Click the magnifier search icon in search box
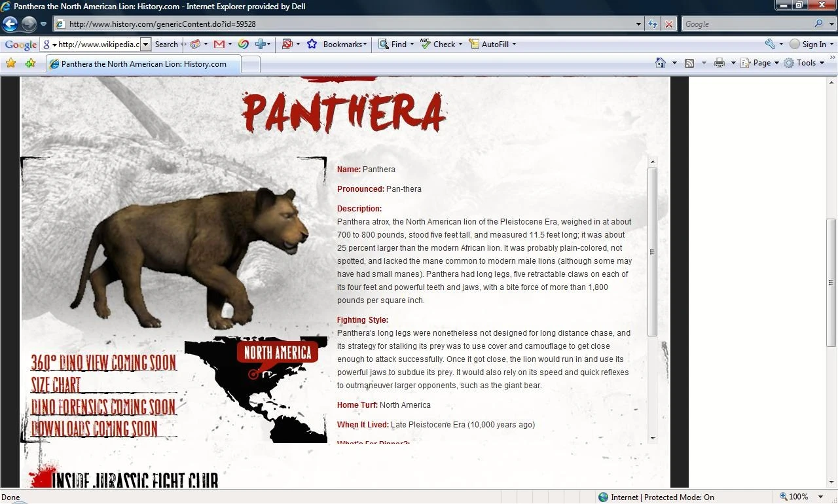This screenshot has height=504, width=838. tap(819, 24)
